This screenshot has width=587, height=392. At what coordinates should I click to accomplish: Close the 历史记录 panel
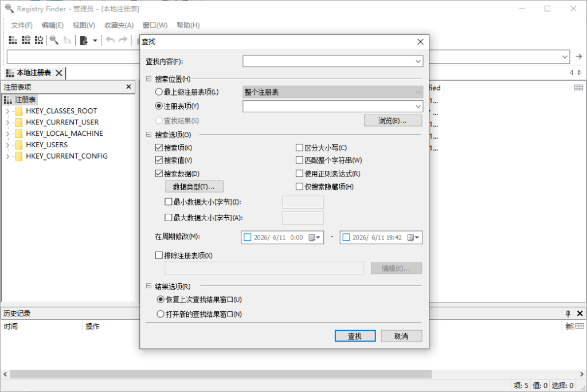pos(580,313)
